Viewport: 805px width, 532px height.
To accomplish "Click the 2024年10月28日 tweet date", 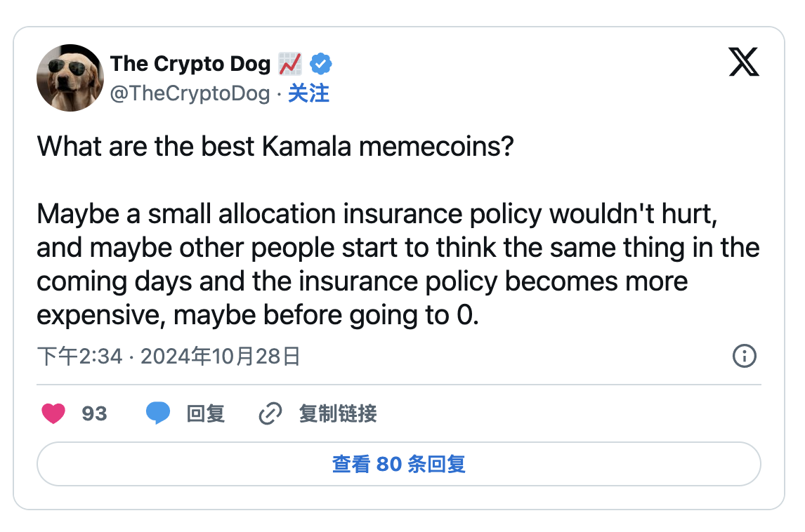I will 221,357.
